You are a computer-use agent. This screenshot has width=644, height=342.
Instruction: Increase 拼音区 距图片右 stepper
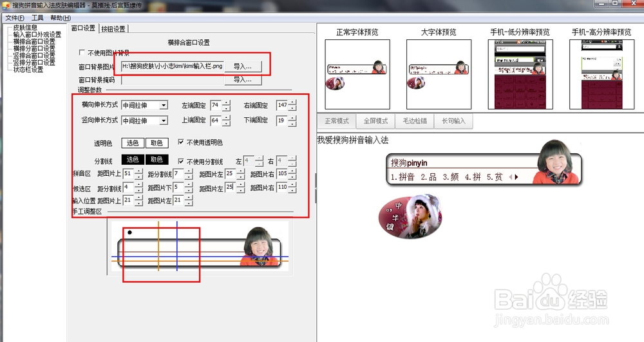pyautogui.click(x=292, y=171)
